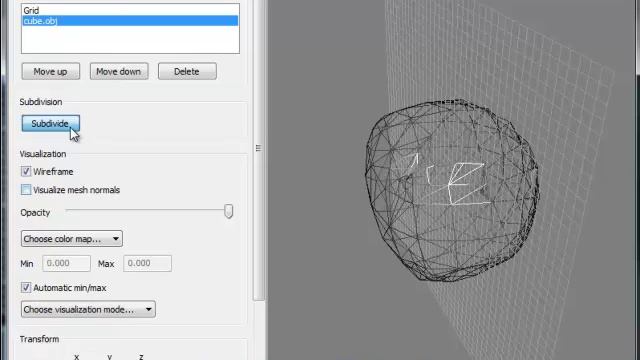
Task: Toggle the Wireframe checkbox
Action: (x=26, y=171)
